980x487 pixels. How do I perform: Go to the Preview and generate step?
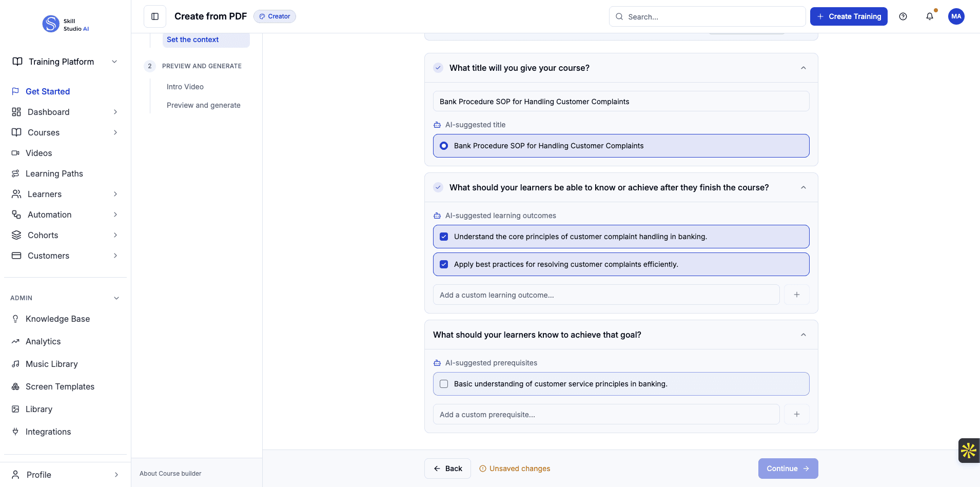pyautogui.click(x=203, y=105)
